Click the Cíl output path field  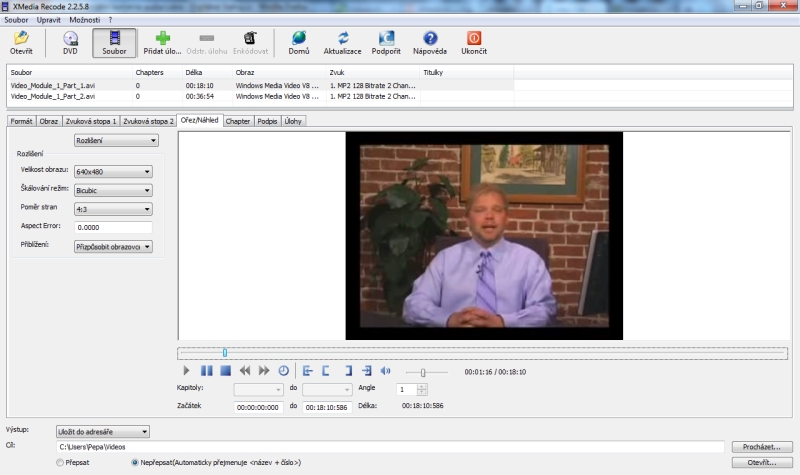[390, 447]
